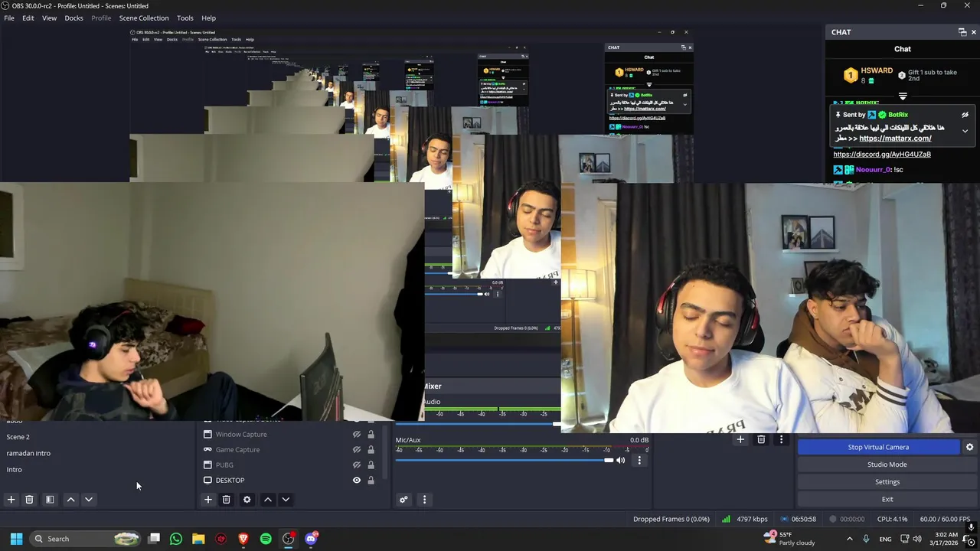The height and width of the screenshot is (551, 980).
Task: Open the clock showing 3:02 AM
Action: coord(946,539)
